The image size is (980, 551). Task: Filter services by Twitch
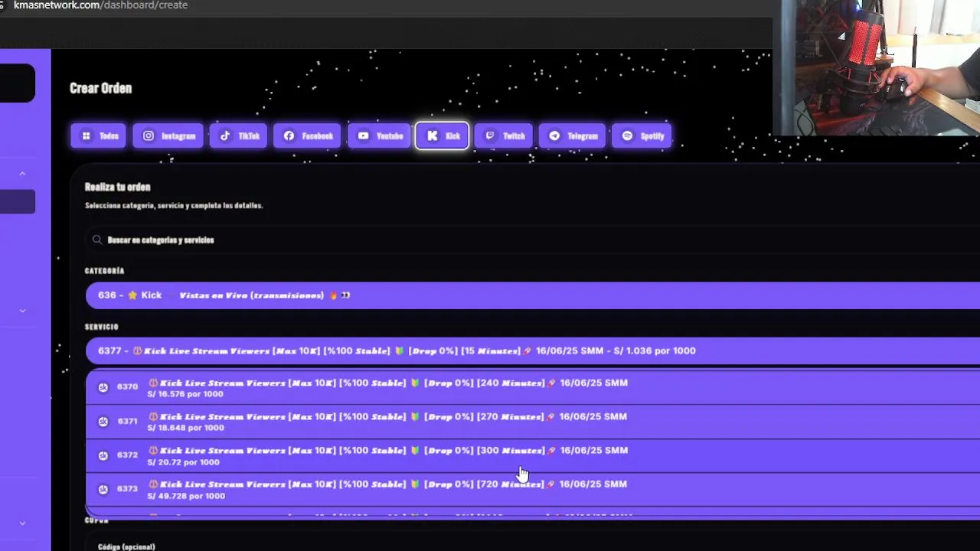click(x=503, y=135)
